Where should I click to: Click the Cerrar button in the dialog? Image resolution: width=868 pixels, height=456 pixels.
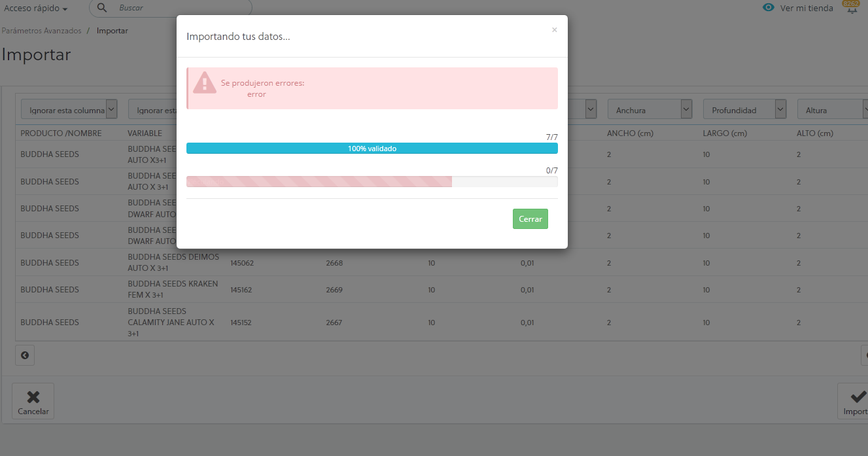click(x=530, y=219)
